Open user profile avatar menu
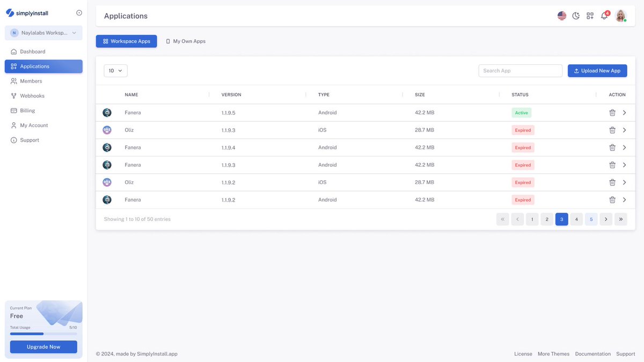The image size is (644, 362). coord(621,16)
